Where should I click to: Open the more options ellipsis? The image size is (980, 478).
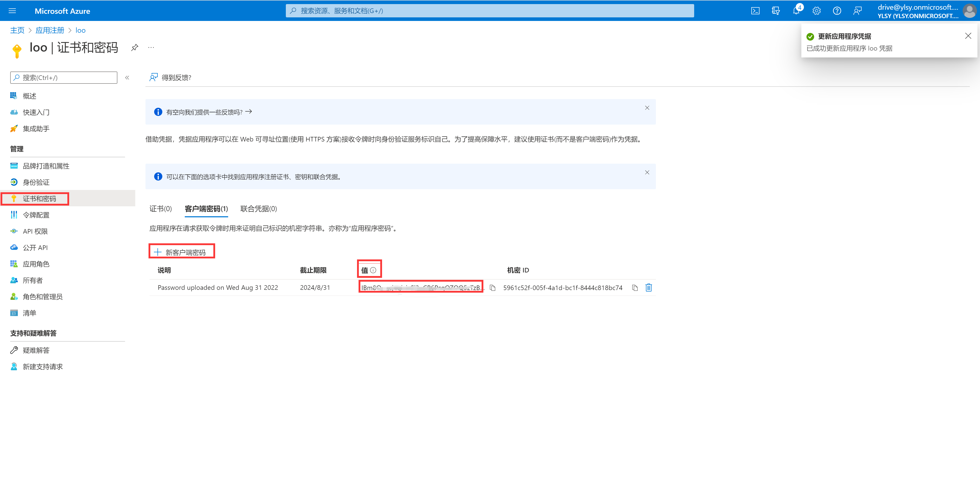[151, 47]
